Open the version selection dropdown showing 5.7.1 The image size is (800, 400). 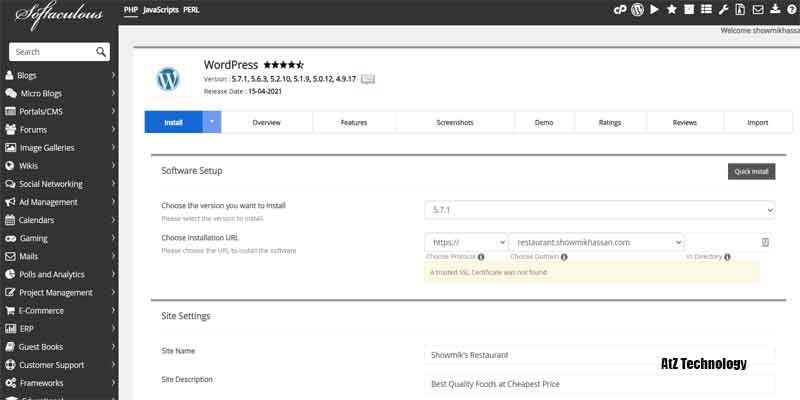pyautogui.click(x=599, y=210)
